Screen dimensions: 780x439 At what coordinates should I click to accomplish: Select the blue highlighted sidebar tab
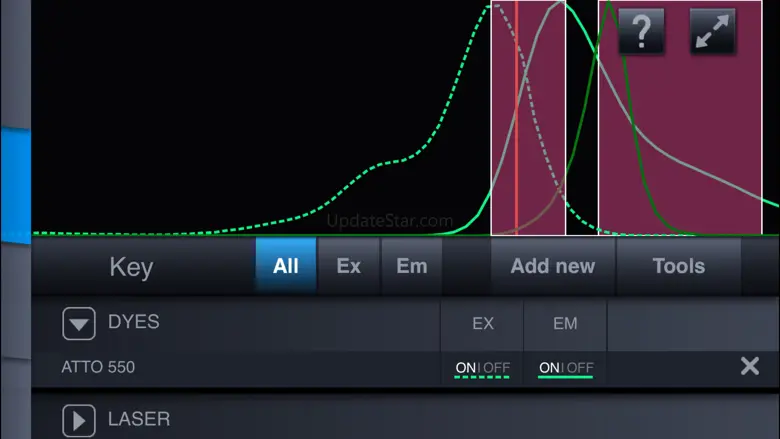(16, 185)
